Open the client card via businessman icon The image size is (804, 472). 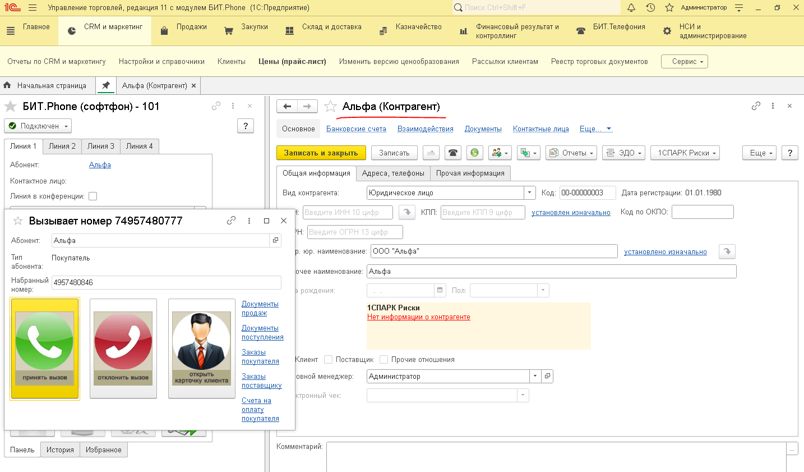click(x=202, y=348)
